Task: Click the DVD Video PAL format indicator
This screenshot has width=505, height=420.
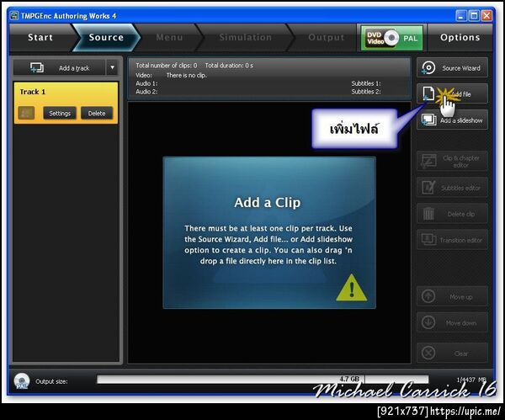Action: tap(391, 38)
